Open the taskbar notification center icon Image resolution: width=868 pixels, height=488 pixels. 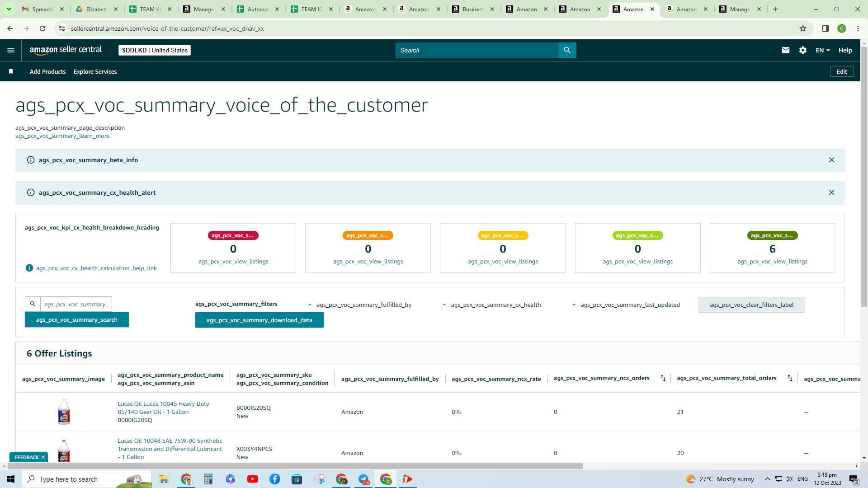click(x=854, y=479)
